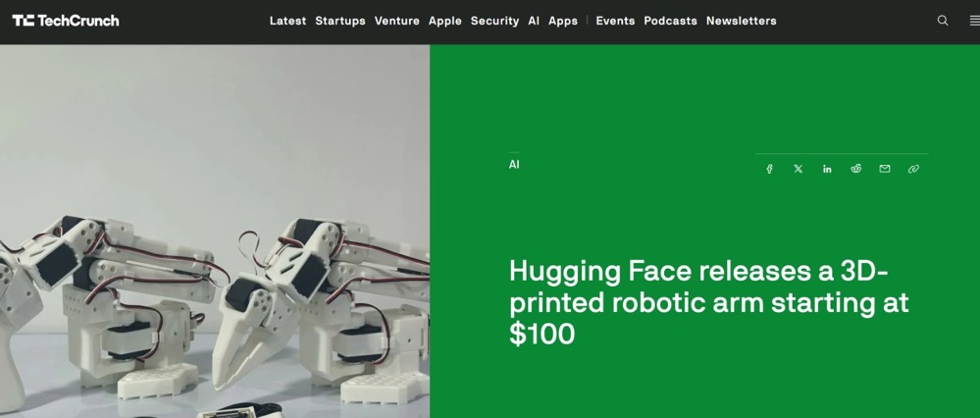Screen dimensions: 980x418
Task: Navigate to Security section
Action: pos(494,21)
